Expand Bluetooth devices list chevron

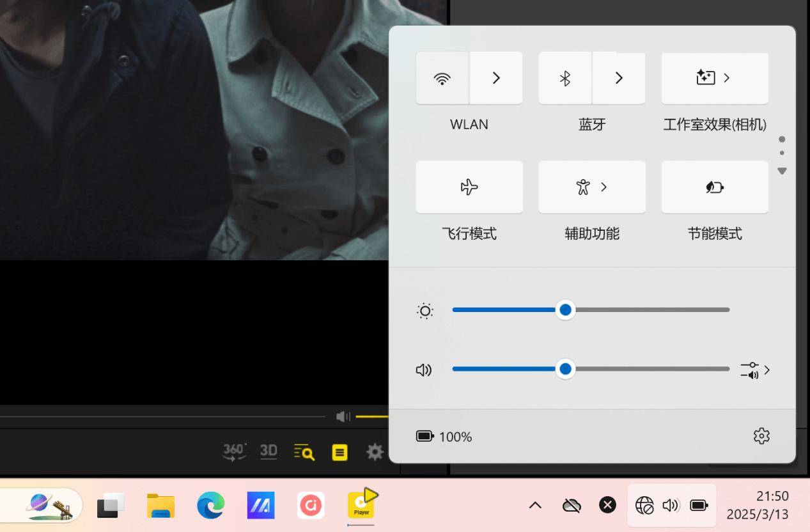tap(619, 78)
